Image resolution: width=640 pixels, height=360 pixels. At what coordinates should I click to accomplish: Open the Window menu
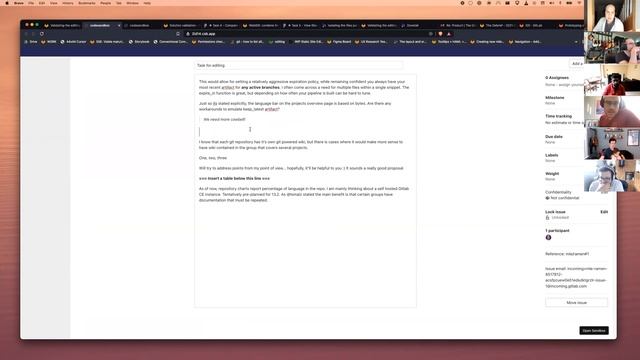click(x=132, y=3)
